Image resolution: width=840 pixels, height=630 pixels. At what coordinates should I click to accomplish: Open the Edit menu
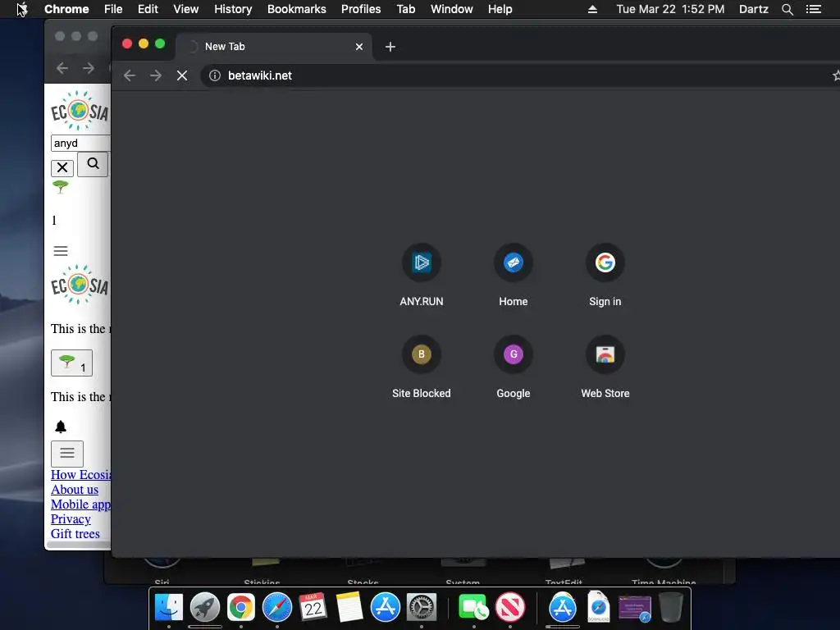148,9
